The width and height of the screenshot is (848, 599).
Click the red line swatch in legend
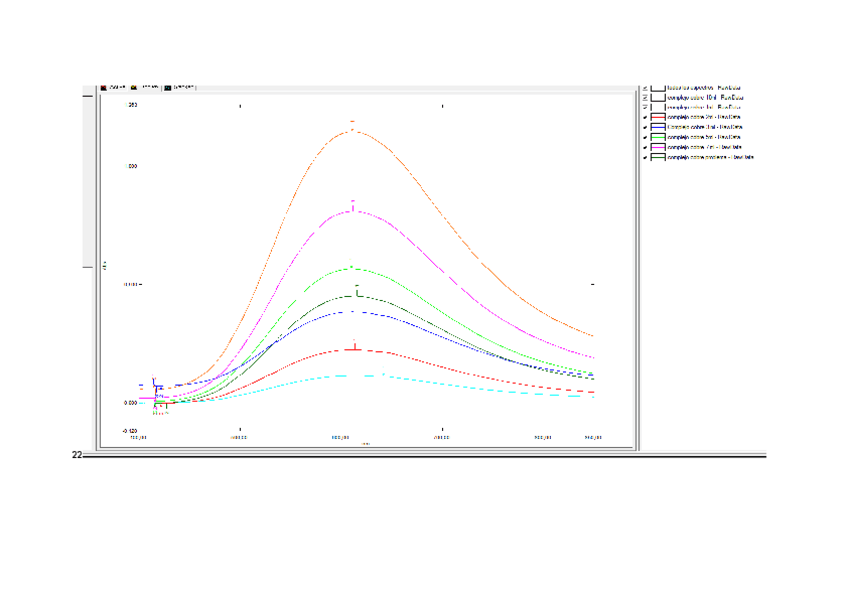tap(658, 118)
